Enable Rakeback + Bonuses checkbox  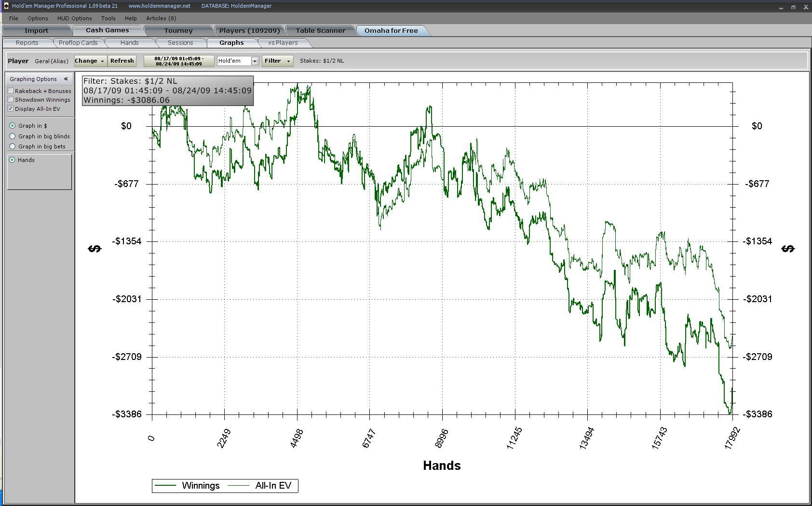pyautogui.click(x=11, y=91)
